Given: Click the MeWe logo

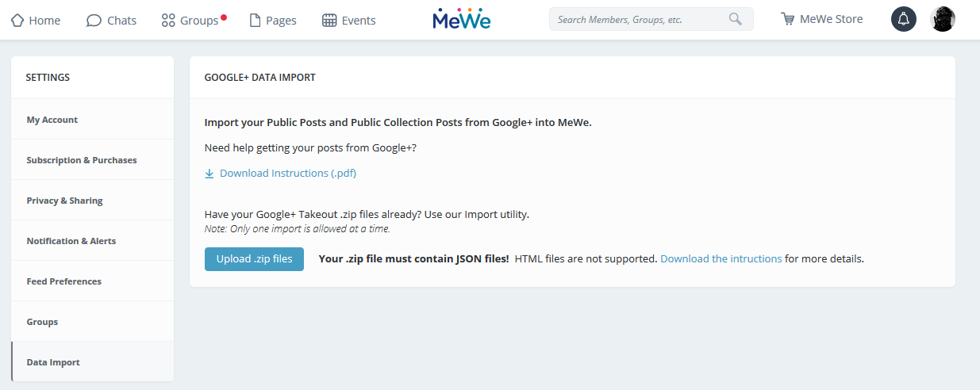Looking at the screenshot, I should point(462,19).
